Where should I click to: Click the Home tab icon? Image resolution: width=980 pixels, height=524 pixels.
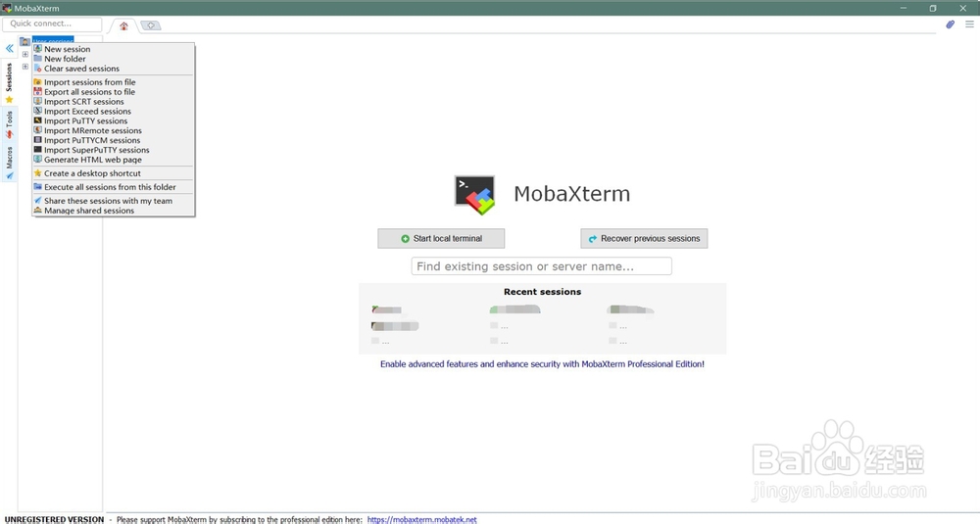pos(123,25)
